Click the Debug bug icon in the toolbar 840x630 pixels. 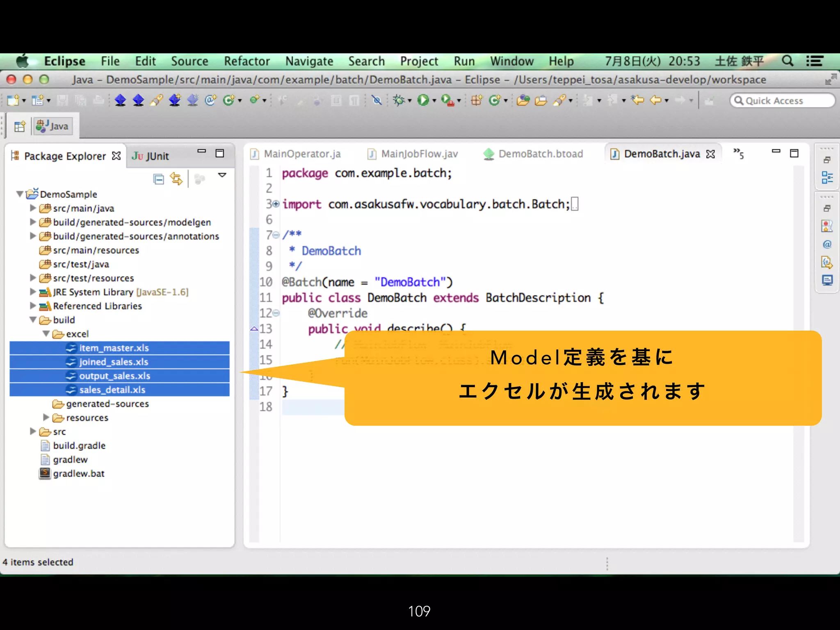click(x=398, y=100)
